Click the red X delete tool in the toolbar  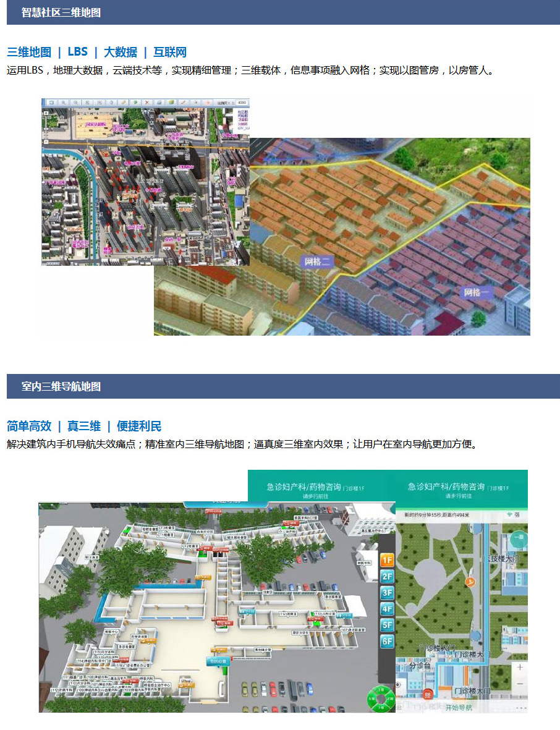point(147,103)
